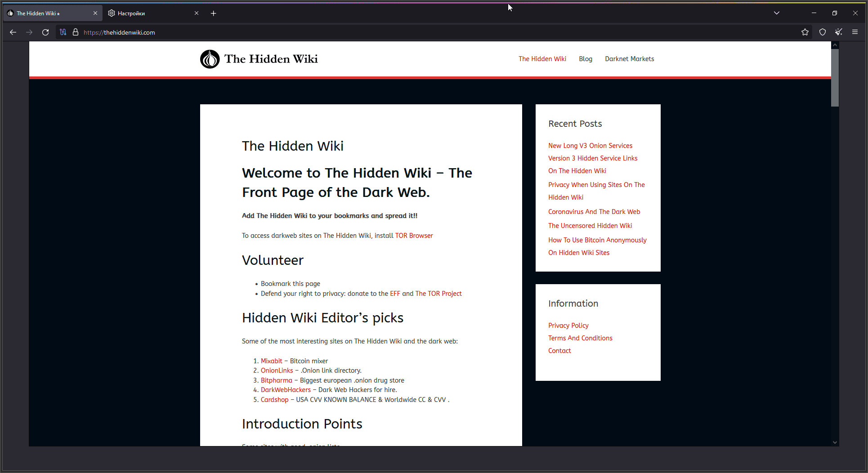Click the Introduction Points heading
Image resolution: width=868 pixels, height=473 pixels.
click(x=302, y=424)
